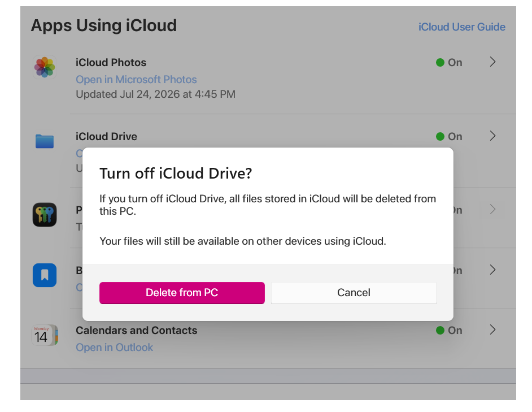Click the Updated Jul 24, 2026 timestamp
The height and width of the screenshot is (412, 532).
(x=155, y=94)
